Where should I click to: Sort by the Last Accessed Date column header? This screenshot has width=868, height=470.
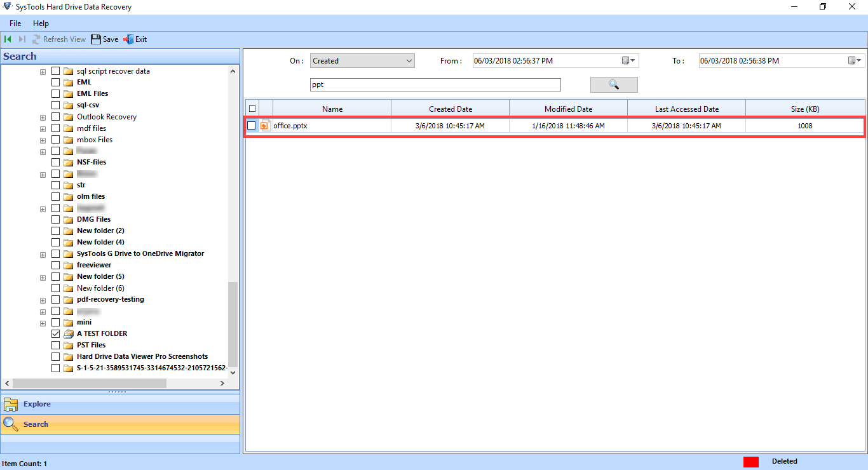pyautogui.click(x=686, y=109)
